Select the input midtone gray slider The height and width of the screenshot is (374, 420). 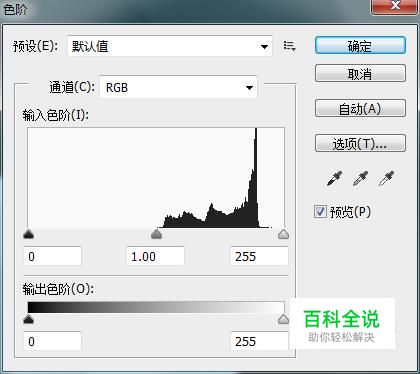click(156, 235)
